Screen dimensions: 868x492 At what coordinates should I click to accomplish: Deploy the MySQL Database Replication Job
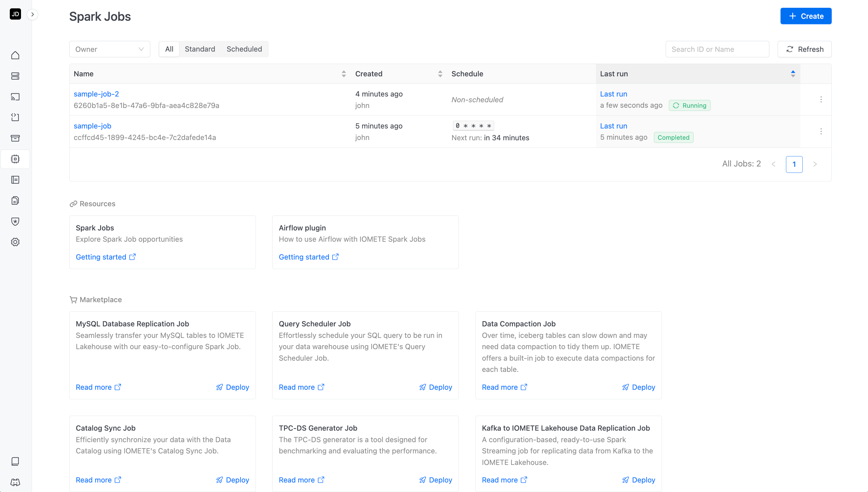click(x=233, y=387)
